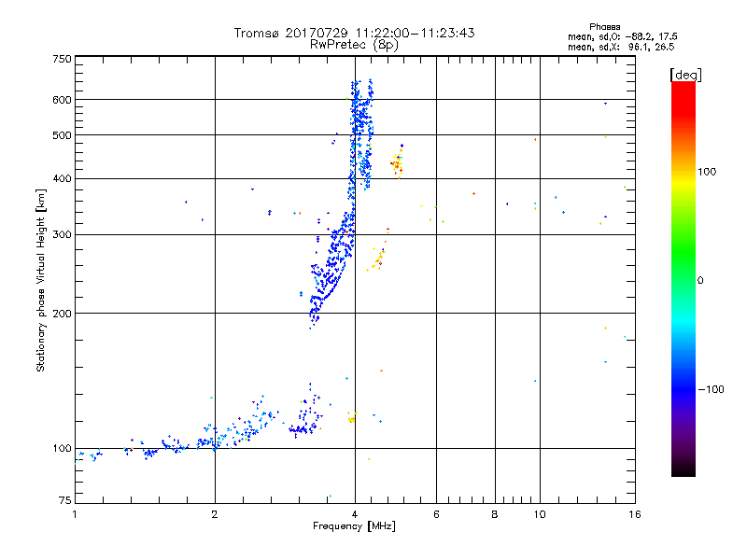
Task: Click the x-axis tick label '6'
Action: [436, 514]
